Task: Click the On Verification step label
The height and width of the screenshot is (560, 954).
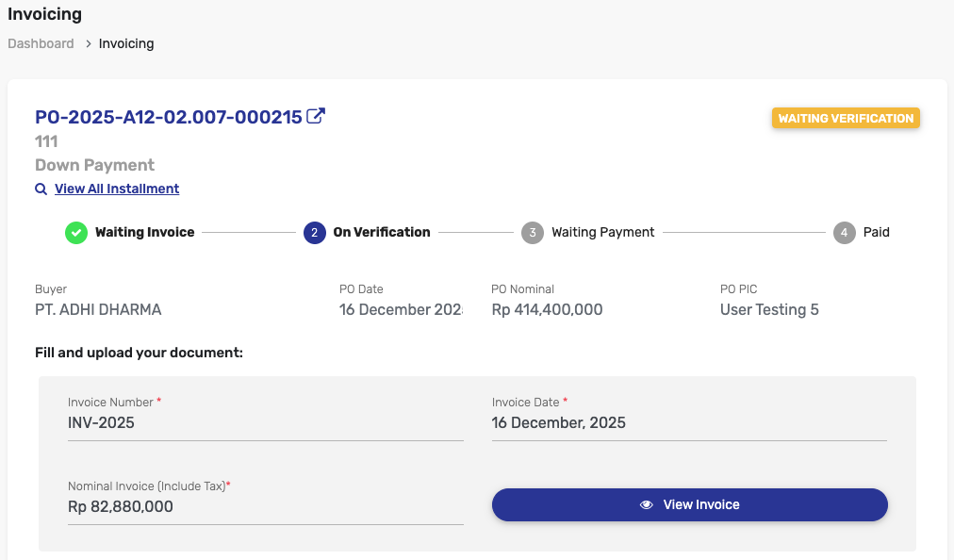Action: pos(382,232)
